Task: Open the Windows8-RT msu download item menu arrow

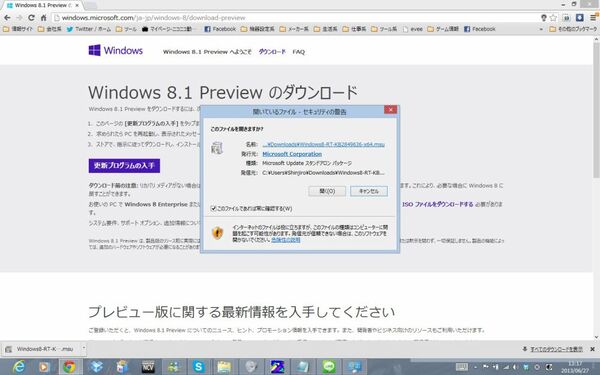Action: (84, 349)
